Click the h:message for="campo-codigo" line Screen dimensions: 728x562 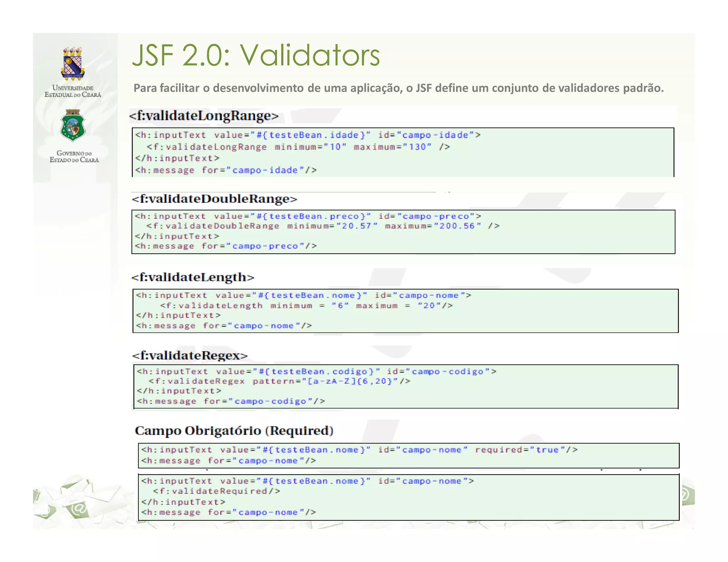tap(231, 401)
